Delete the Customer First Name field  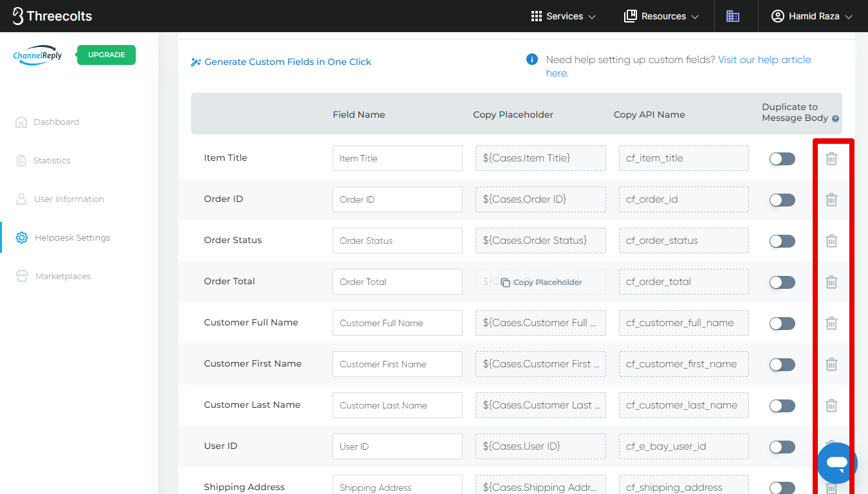831,364
